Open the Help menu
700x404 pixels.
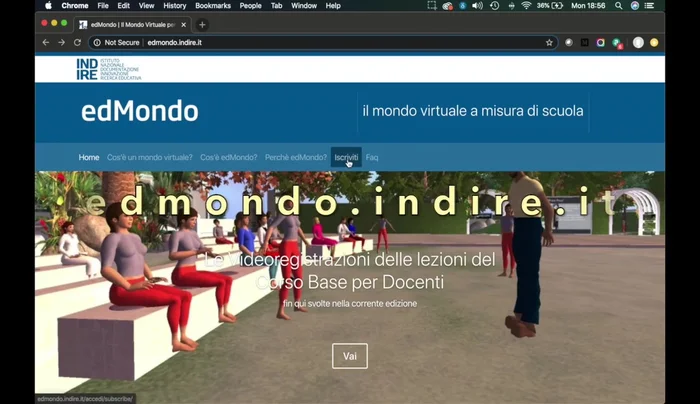coord(333,6)
